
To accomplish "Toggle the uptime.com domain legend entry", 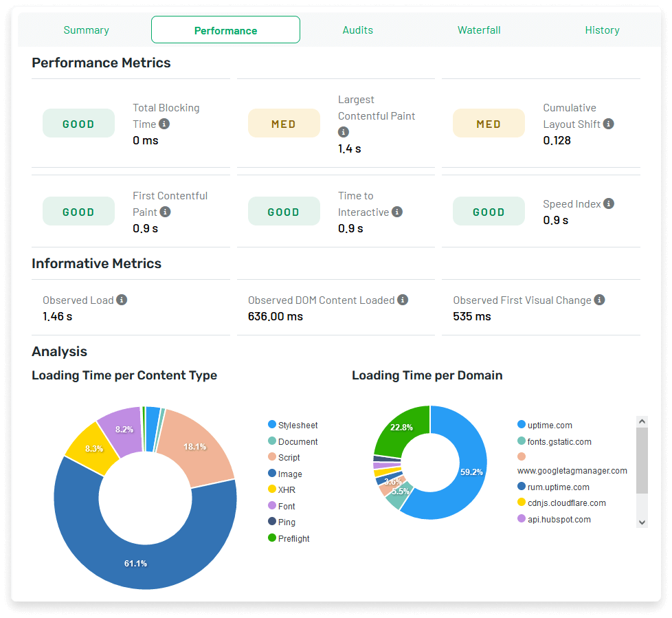I will 545,425.
